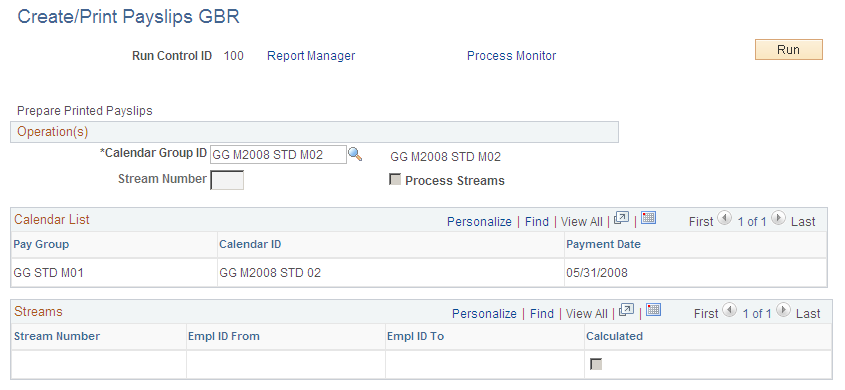Go to First in Streams grid
The image size is (845, 390).
(705, 314)
